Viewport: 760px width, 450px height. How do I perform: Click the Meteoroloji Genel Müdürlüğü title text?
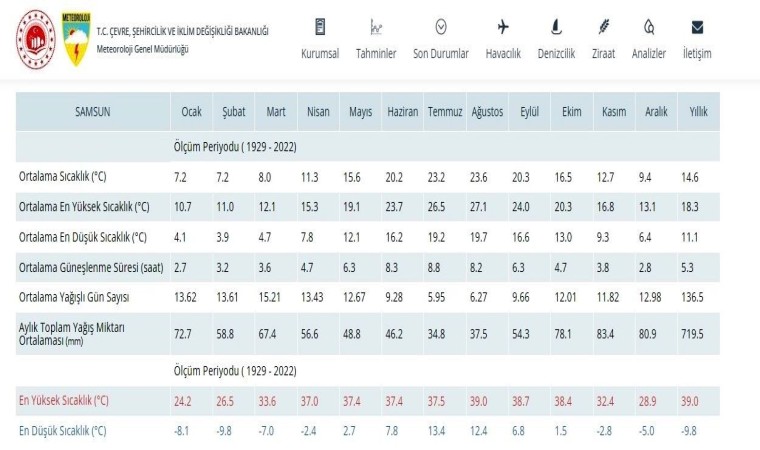143,49
